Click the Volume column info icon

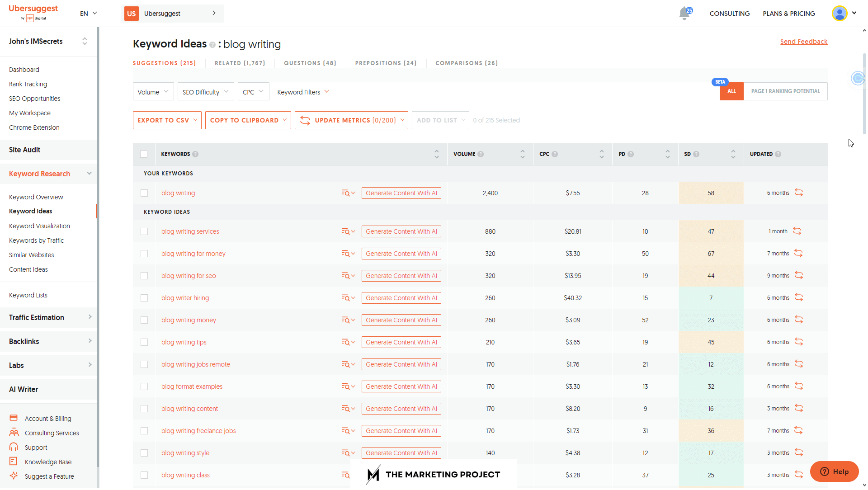481,154
